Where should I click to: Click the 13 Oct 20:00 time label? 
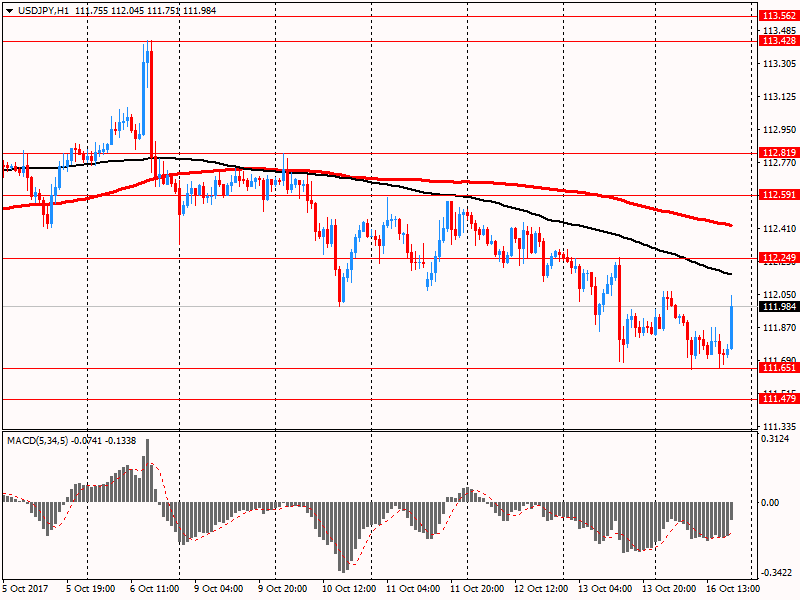pos(669,588)
